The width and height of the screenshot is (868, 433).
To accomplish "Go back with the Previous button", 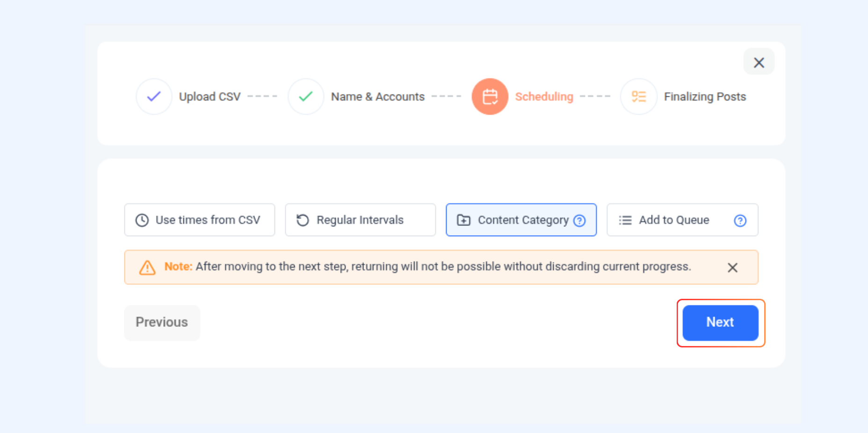I will [162, 323].
